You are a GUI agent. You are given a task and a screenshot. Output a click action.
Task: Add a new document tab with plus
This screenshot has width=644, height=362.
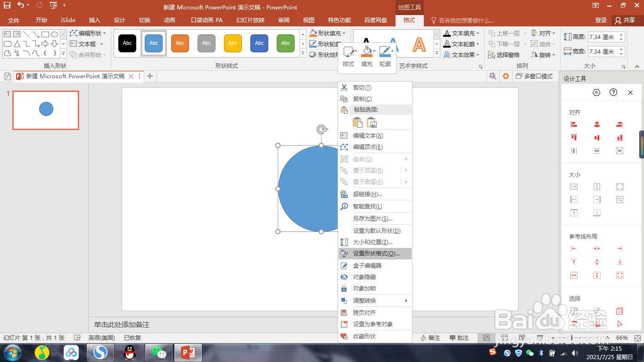[x=150, y=76]
